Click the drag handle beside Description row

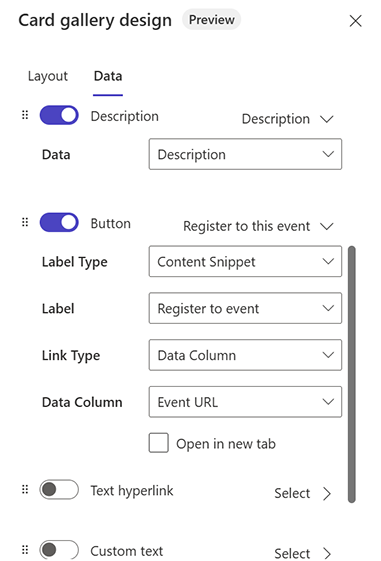(x=25, y=115)
